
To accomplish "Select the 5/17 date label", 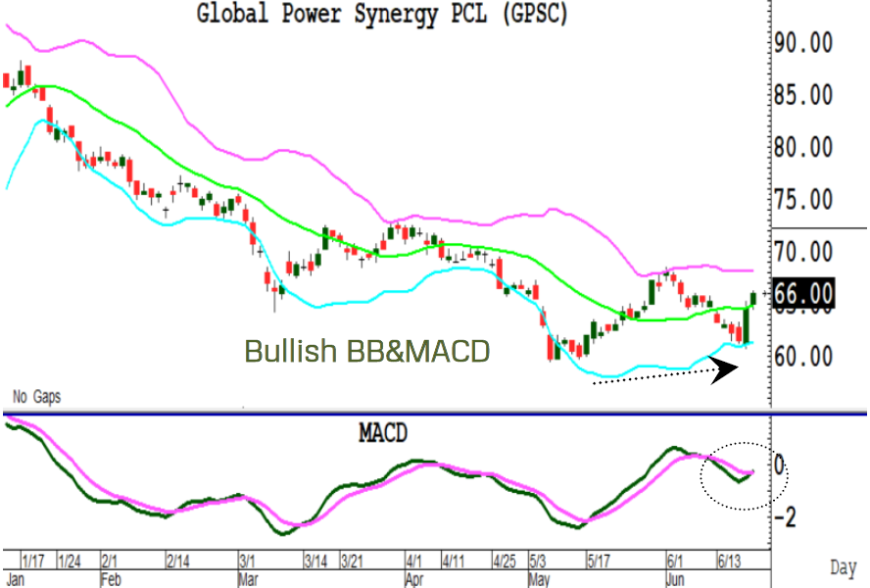I will (x=600, y=562).
